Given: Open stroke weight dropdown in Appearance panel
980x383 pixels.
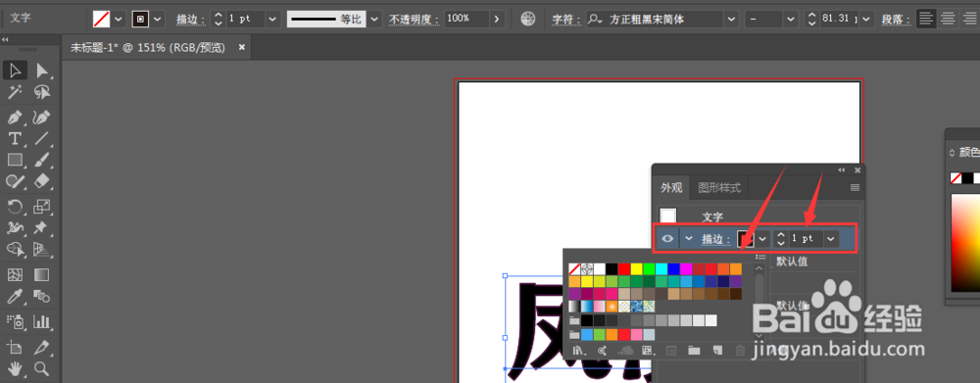Looking at the screenshot, I should 831,239.
